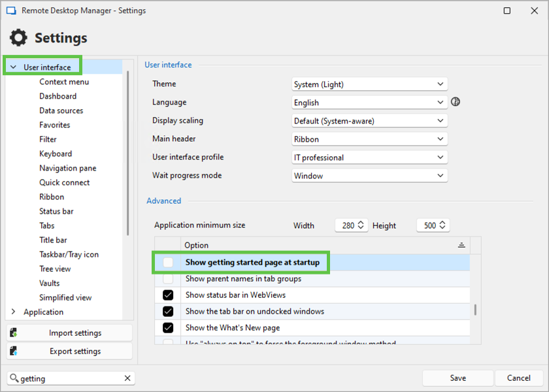Image resolution: width=549 pixels, height=392 pixels.
Task: Check Show parent names in tab groups
Action: click(168, 278)
